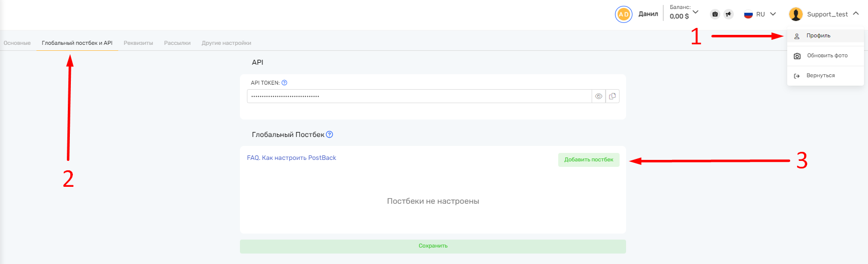The height and width of the screenshot is (264, 868).
Task: Select Профиль from user menu
Action: (818, 36)
